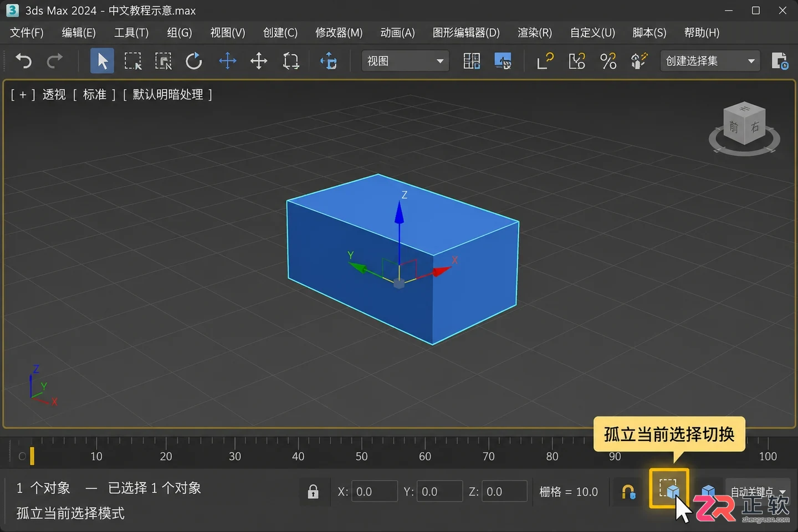The image size is (798, 532).
Task: Open the 视图 reference coordinate dropdown
Action: point(405,61)
